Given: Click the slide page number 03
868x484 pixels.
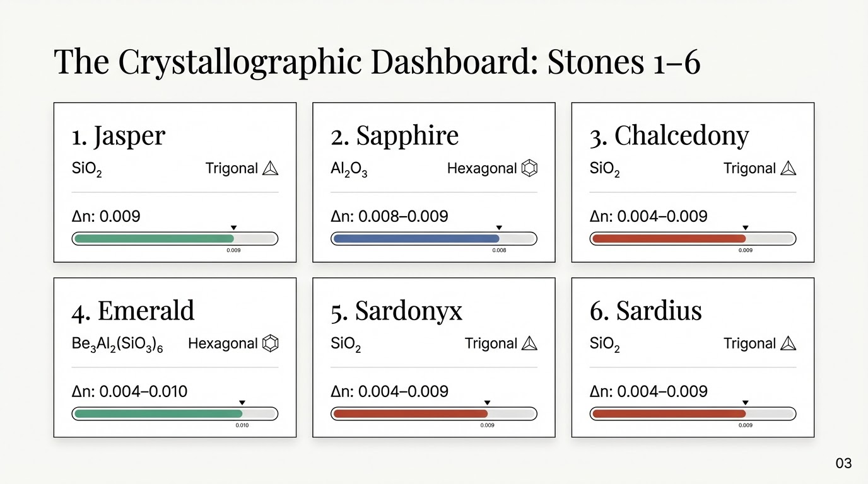Looking at the screenshot, I should [x=843, y=464].
